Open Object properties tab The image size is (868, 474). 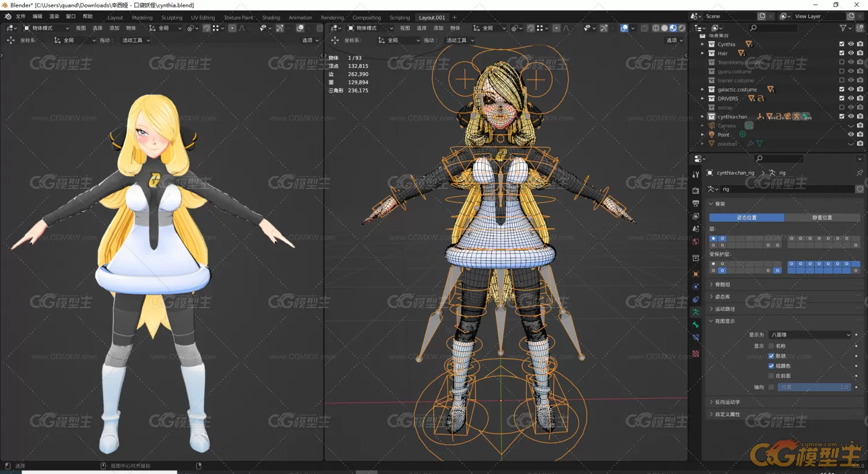click(696, 274)
